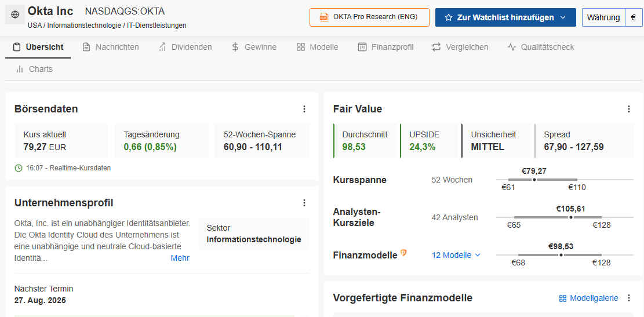This screenshot has height=317, width=644.
Task: Open the Qualitätscheck tab
Action: coord(540,47)
